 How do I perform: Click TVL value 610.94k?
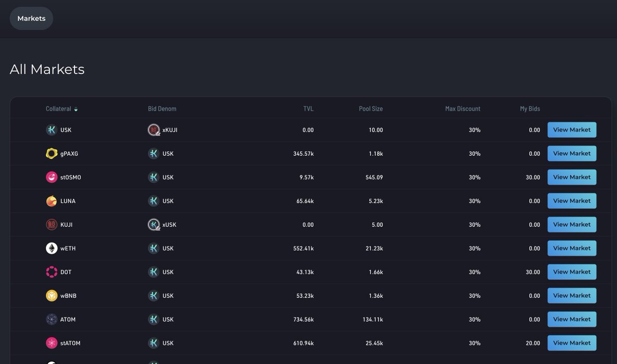[303, 343]
